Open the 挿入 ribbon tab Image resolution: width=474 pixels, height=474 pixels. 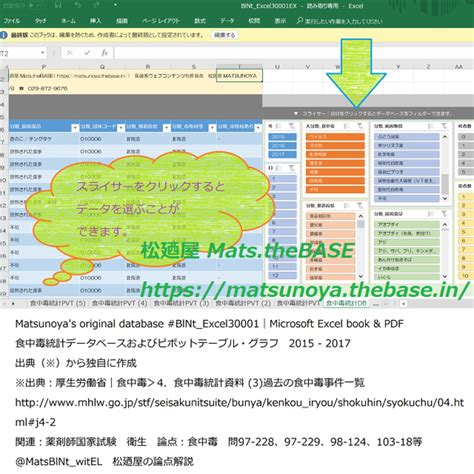click(95, 21)
